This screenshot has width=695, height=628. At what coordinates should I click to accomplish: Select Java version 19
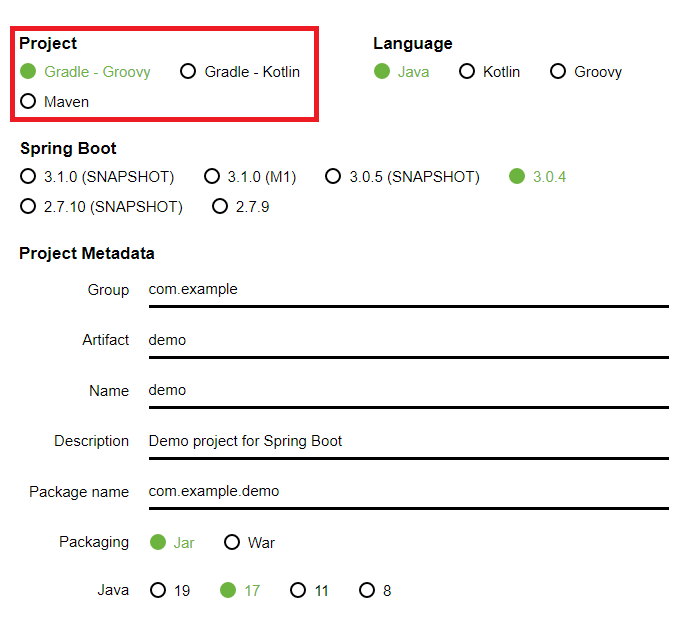coord(170,590)
